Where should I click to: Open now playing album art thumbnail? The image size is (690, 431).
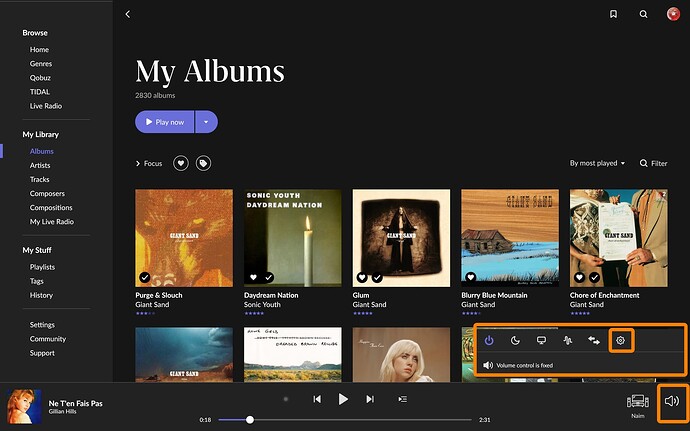tap(24, 406)
